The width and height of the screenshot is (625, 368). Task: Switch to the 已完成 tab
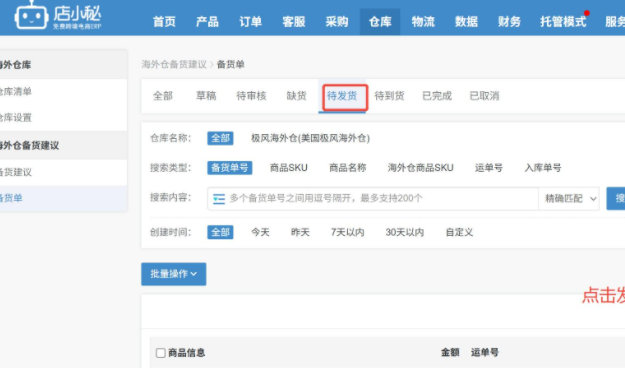(x=437, y=96)
